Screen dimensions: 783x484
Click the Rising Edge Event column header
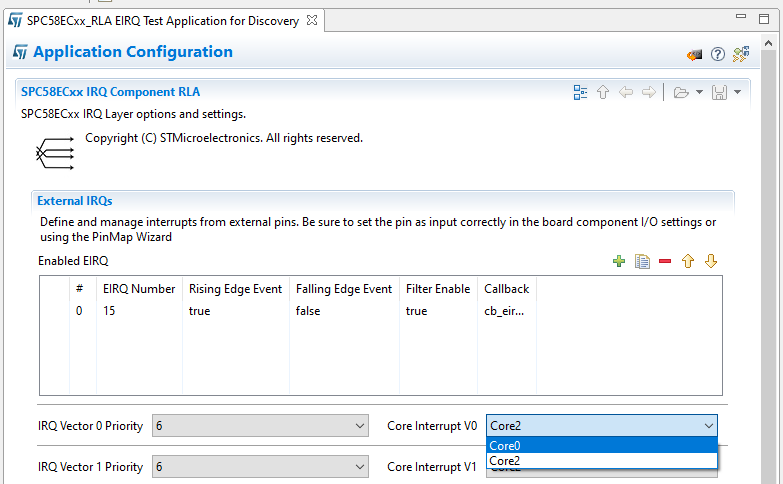coord(235,289)
